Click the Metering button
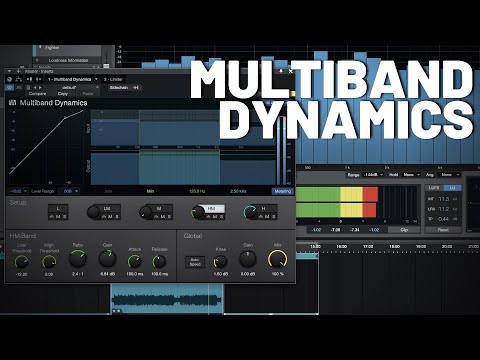This screenshot has width=480, height=360. (283, 191)
